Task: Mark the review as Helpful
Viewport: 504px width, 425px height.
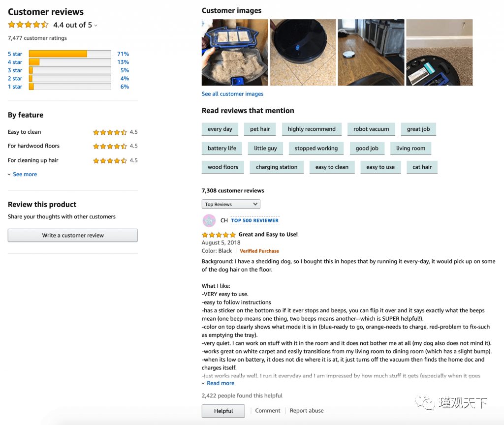Action: pyautogui.click(x=223, y=411)
